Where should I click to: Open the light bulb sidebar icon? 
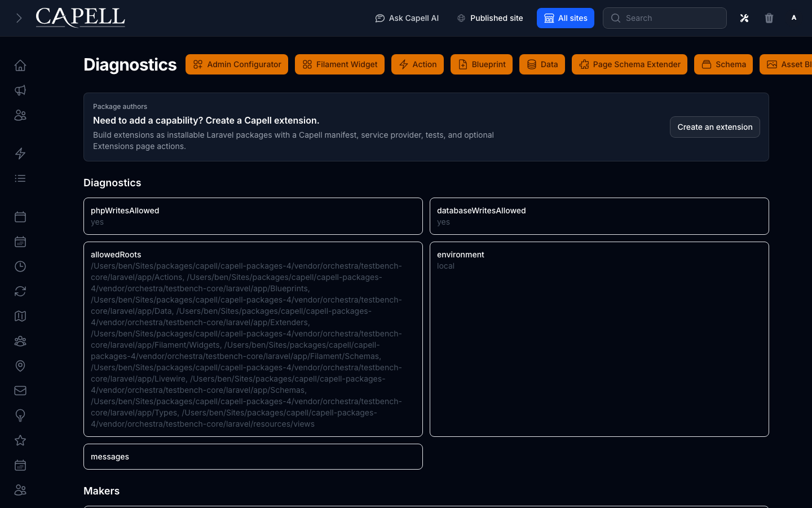point(20,415)
